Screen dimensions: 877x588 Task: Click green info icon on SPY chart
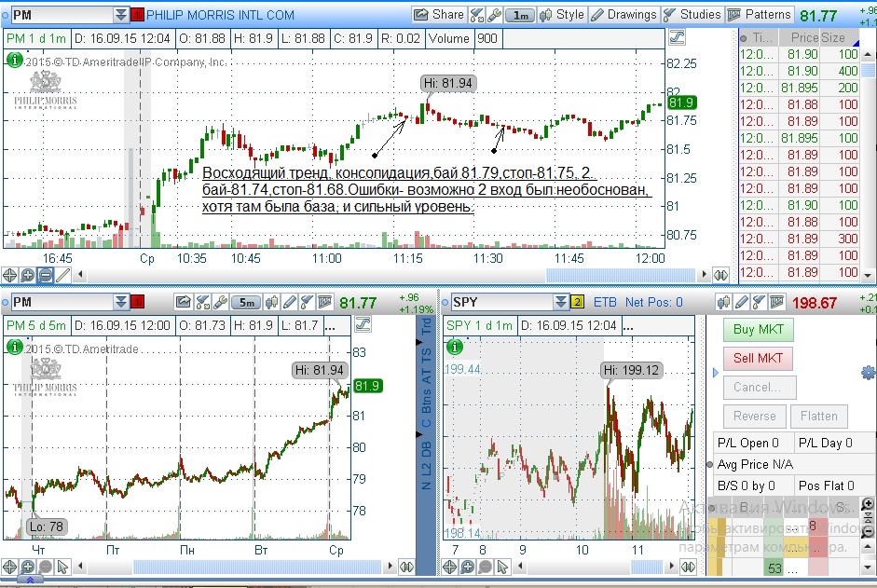[x=455, y=348]
